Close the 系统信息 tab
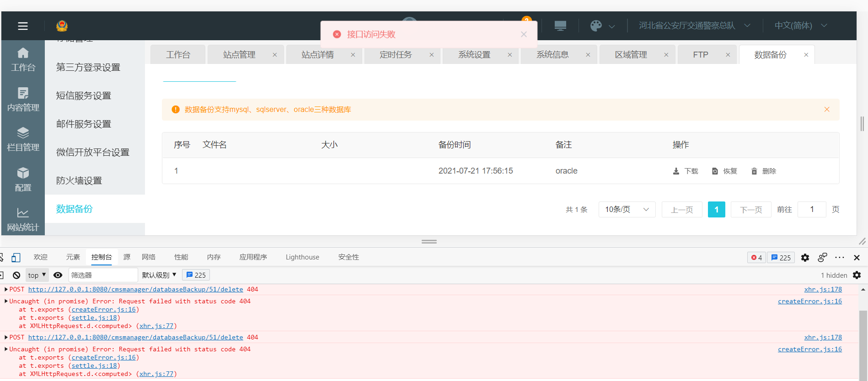The width and height of the screenshot is (868, 381). 588,55
